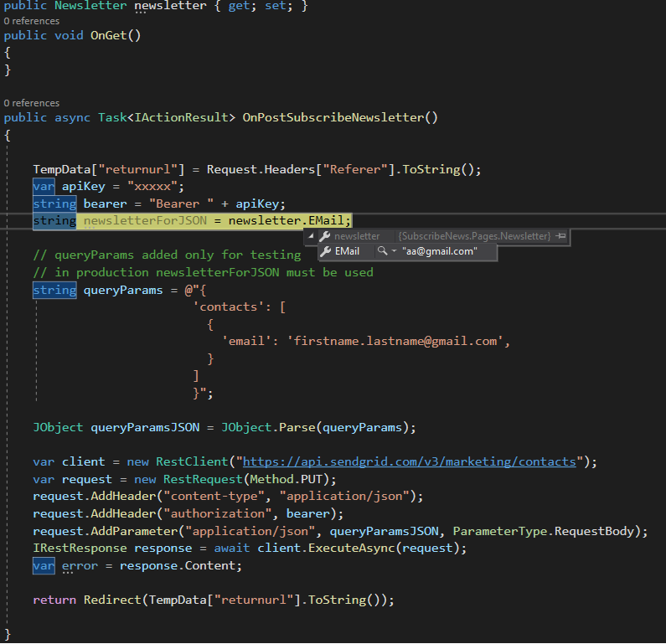Open the api.sendgrid.com marketing contacts URL
The image size is (666, 644).
(409, 462)
